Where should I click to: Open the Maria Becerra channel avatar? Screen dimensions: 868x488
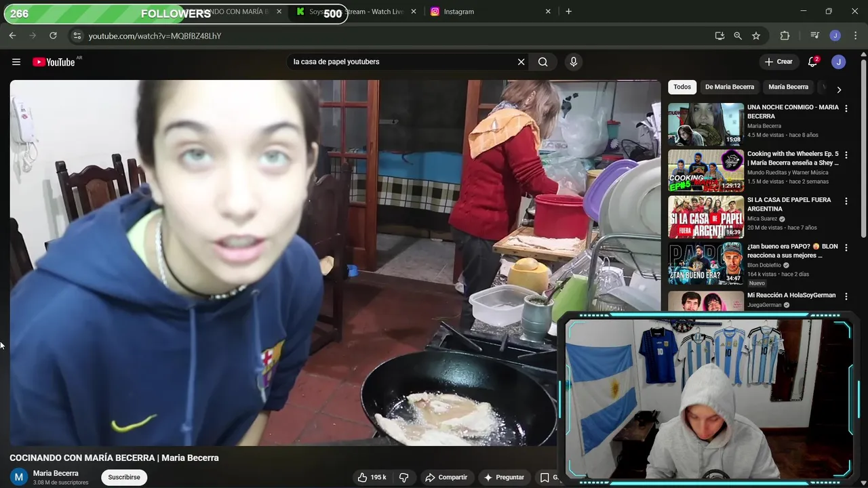point(19,477)
